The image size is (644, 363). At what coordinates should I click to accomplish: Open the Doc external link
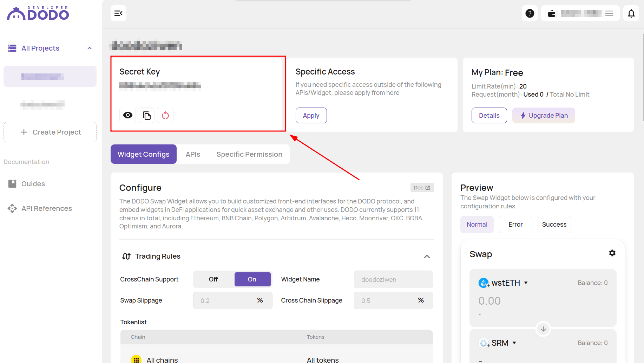[422, 188]
